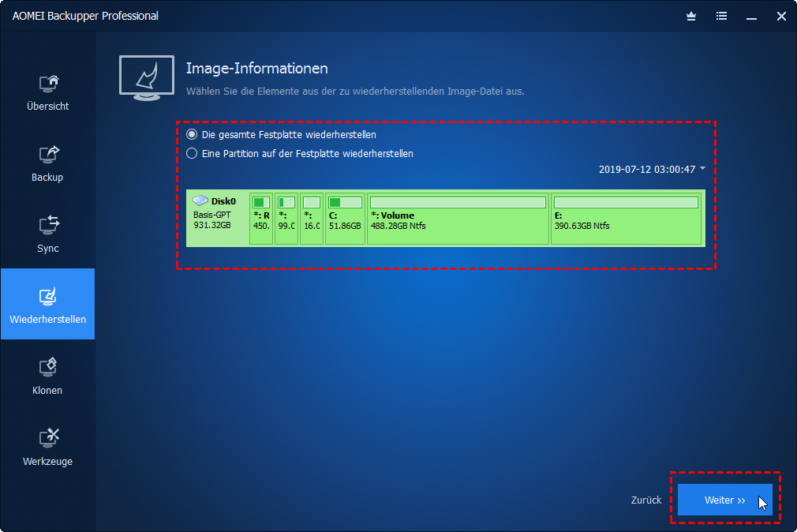The width and height of the screenshot is (797, 532).
Task: Select the '488.28GB Ntfs' volume text
Action: point(398,226)
